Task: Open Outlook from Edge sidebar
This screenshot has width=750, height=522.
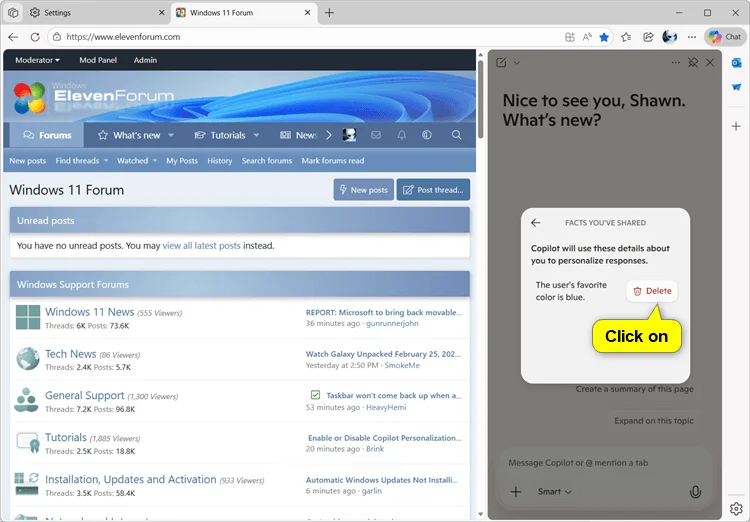Action: pos(737,63)
